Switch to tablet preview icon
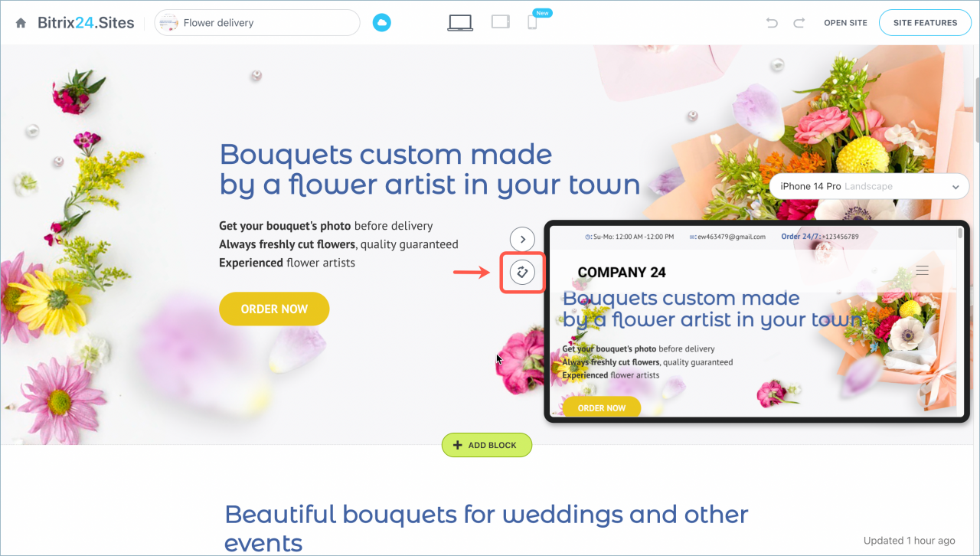Image resolution: width=980 pixels, height=556 pixels. [501, 22]
